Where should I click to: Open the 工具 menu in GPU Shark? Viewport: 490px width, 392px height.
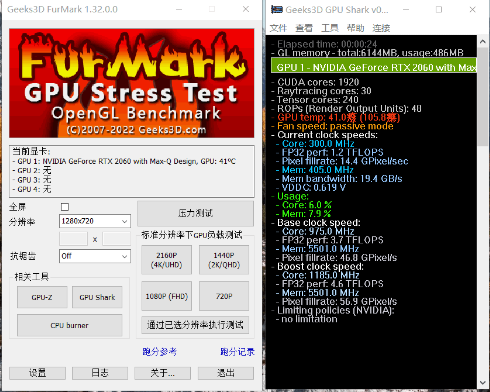point(330,28)
